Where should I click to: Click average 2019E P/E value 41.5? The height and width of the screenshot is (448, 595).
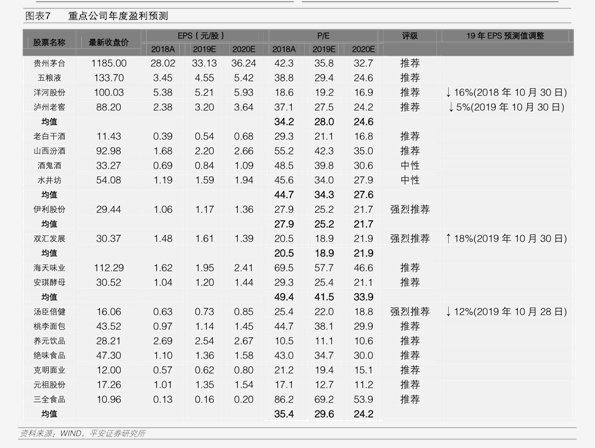[x=324, y=297]
